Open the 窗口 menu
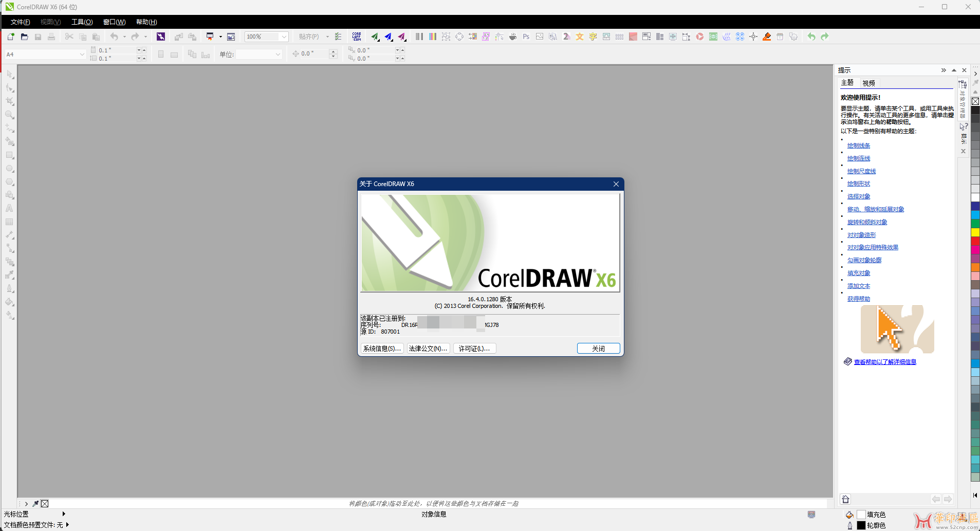The image size is (980, 531). pos(114,22)
